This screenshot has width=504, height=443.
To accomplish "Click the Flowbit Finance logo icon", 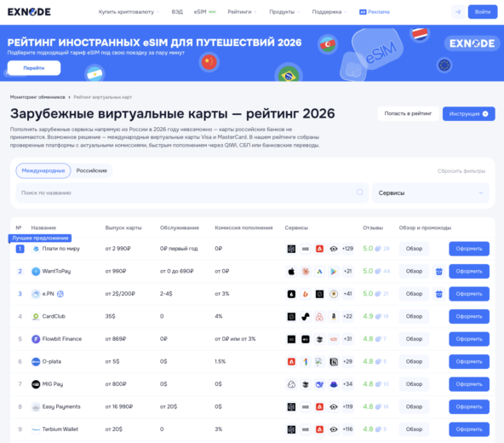I will (36, 339).
